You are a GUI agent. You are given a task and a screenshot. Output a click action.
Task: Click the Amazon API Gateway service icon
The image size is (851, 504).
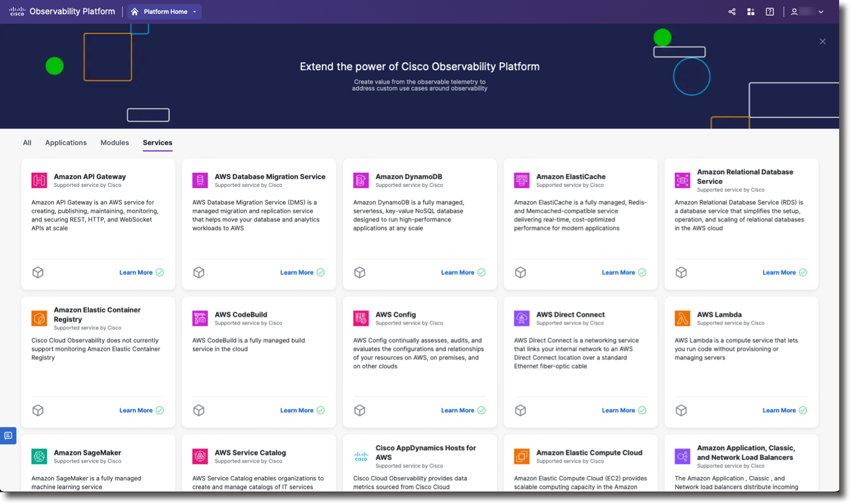pos(39,180)
